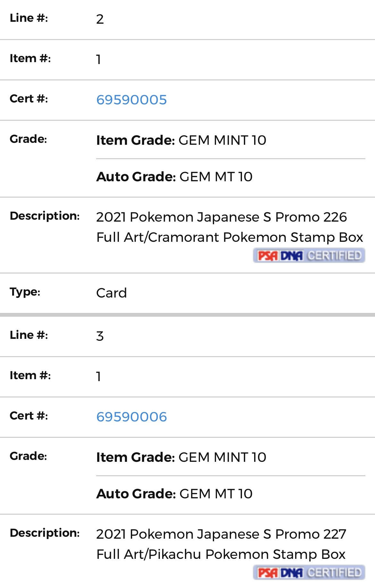This screenshot has width=375, height=588.
Task: Open cert number 69590005 link
Action: tap(131, 100)
